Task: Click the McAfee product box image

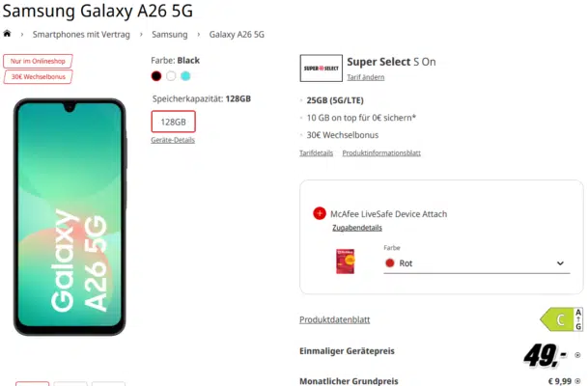Action: [x=345, y=262]
